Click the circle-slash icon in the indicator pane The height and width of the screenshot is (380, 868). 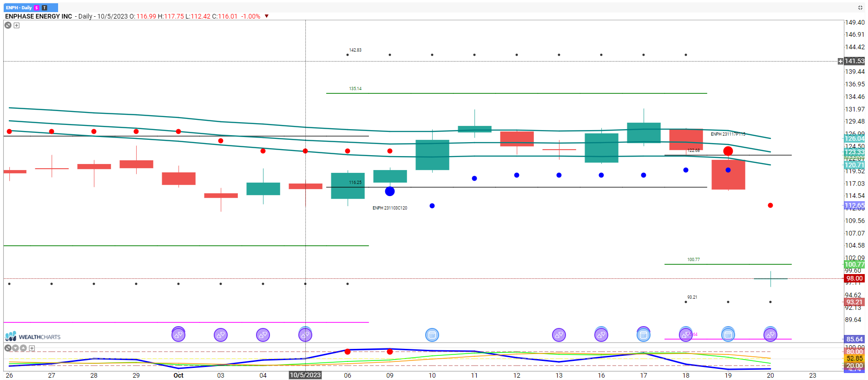tap(8, 348)
